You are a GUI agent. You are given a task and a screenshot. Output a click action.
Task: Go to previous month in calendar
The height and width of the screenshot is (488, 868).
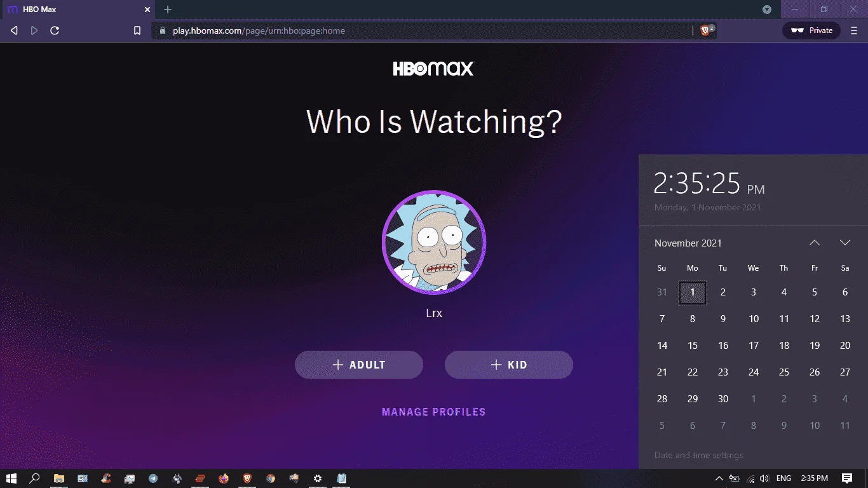tap(815, 243)
